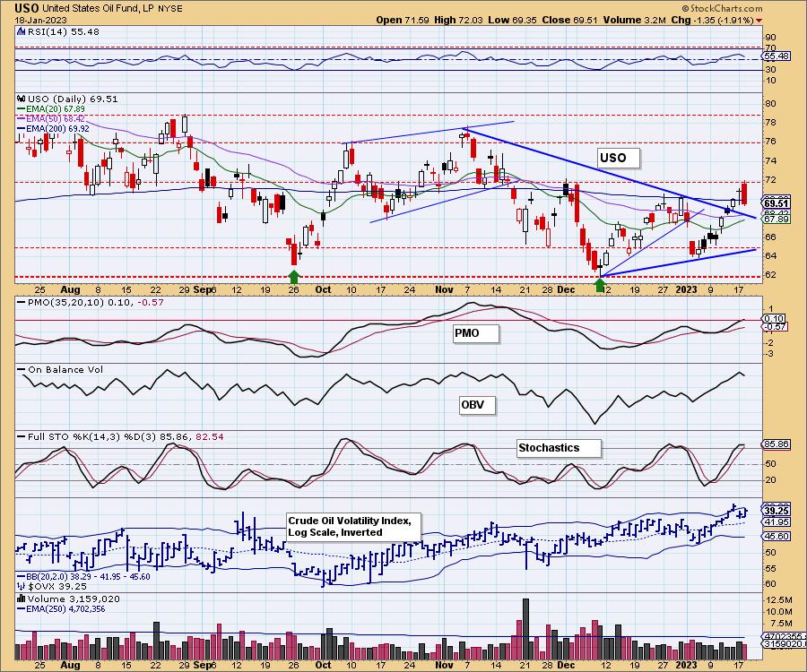Click the 'USO' annotation box on the price chart

619,159
